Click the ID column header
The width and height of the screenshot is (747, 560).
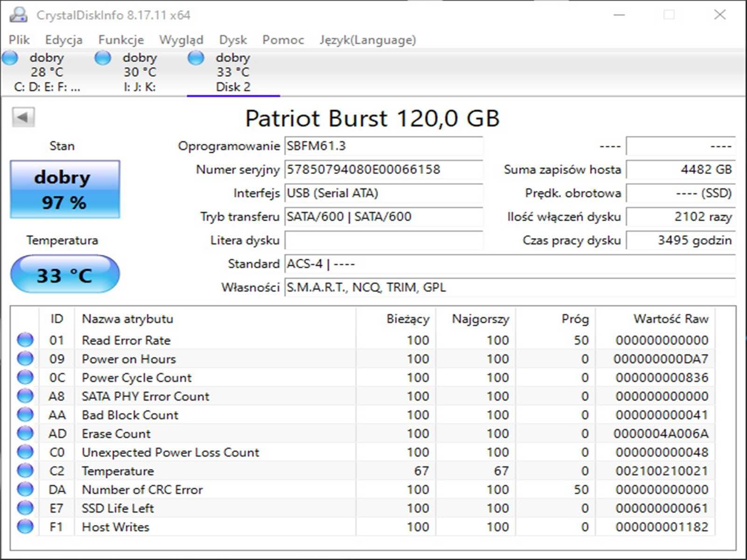click(56, 319)
